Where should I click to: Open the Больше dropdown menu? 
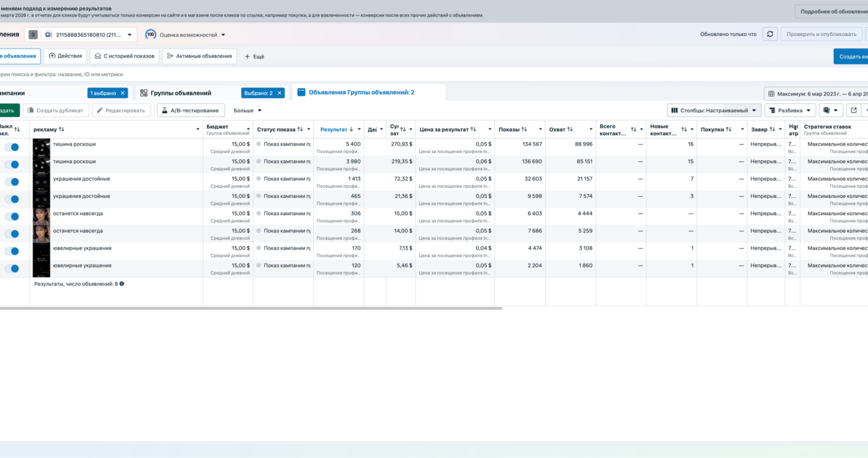point(248,110)
